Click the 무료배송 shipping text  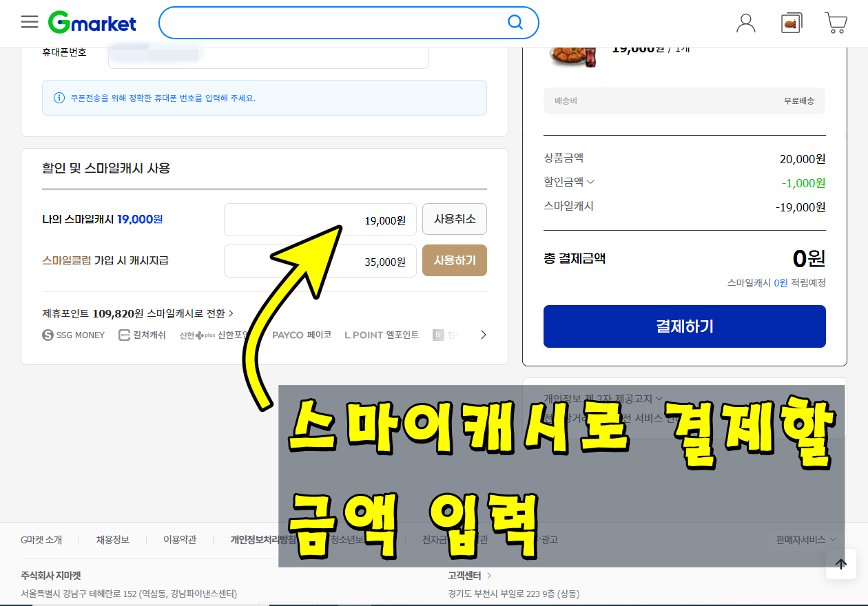click(x=799, y=101)
